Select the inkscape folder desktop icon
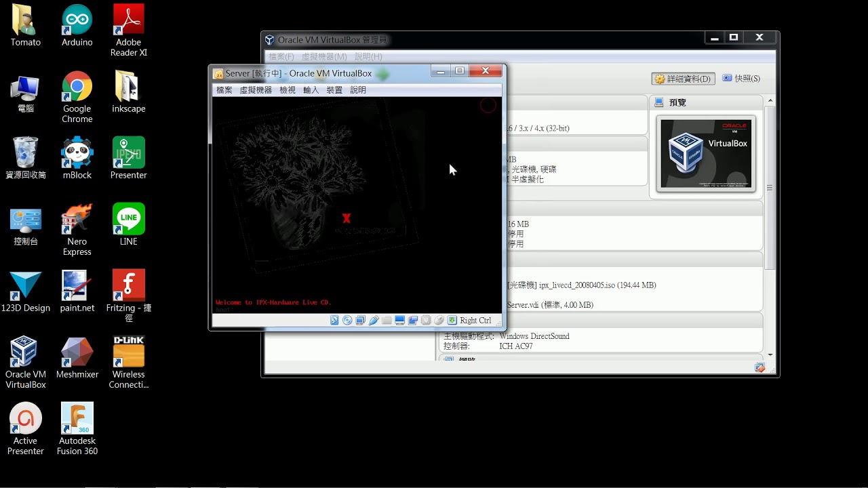Image resolution: width=868 pixels, height=488 pixels. click(129, 92)
